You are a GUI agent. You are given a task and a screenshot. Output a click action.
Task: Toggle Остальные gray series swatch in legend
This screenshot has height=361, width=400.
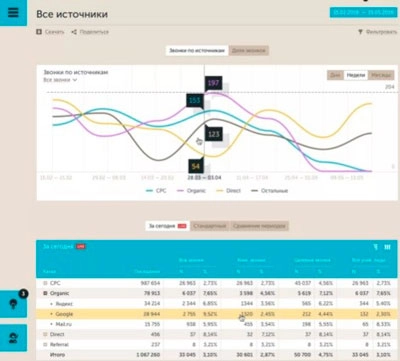[x=255, y=191]
